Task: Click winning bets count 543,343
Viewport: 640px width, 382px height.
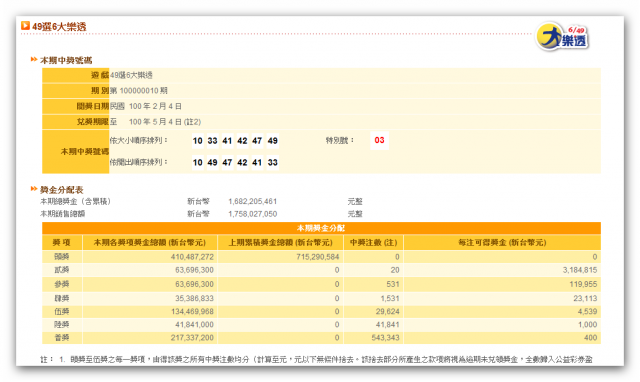Action: coord(385,338)
